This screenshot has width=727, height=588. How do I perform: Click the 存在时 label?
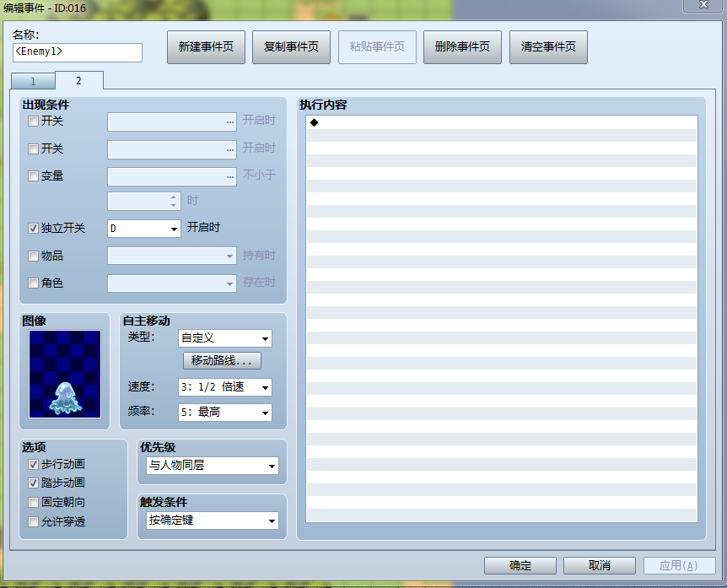tap(259, 282)
